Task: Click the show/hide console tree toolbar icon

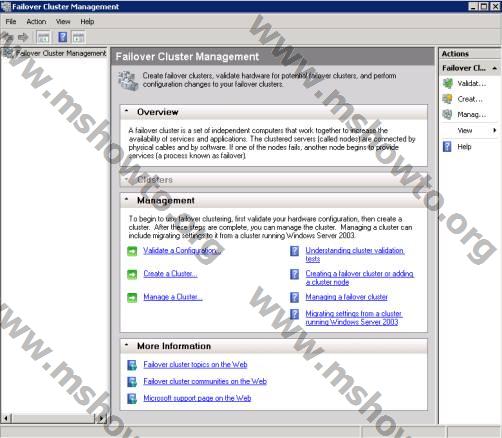Action: (43, 37)
